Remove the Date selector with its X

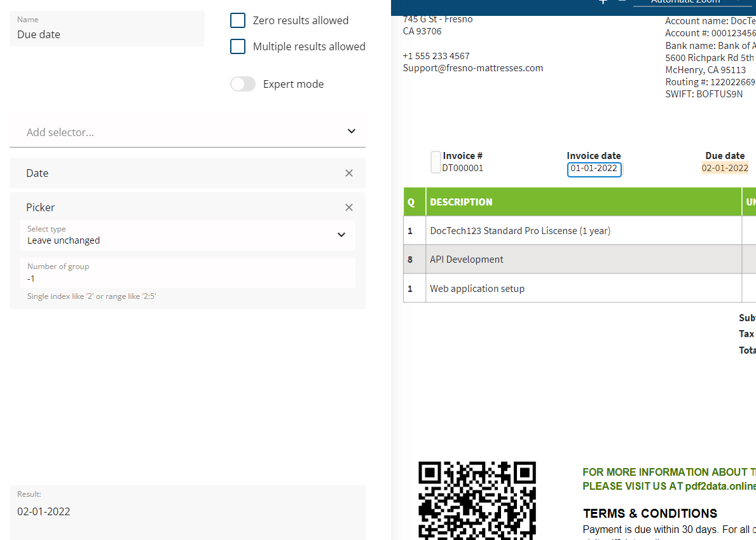point(348,173)
